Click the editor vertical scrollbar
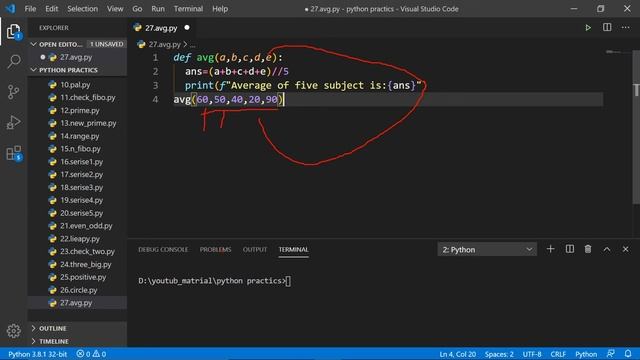This screenshot has height=360, width=640. click(x=636, y=127)
